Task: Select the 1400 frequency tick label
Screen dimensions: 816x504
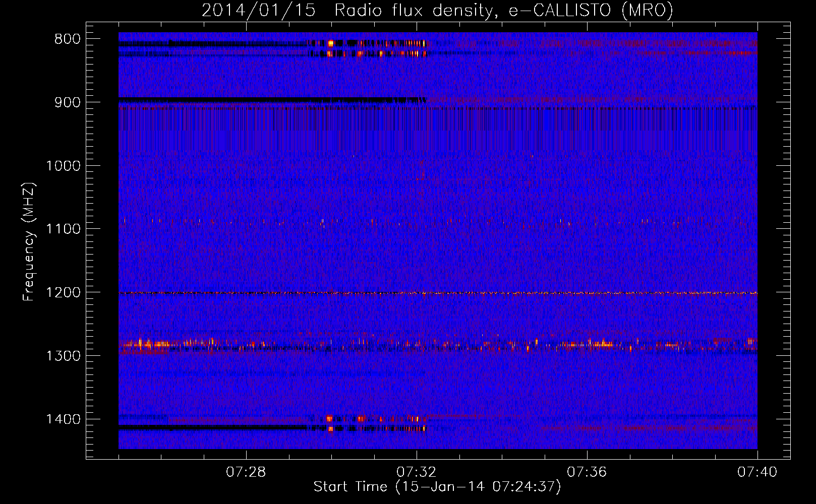Action: (63, 419)
